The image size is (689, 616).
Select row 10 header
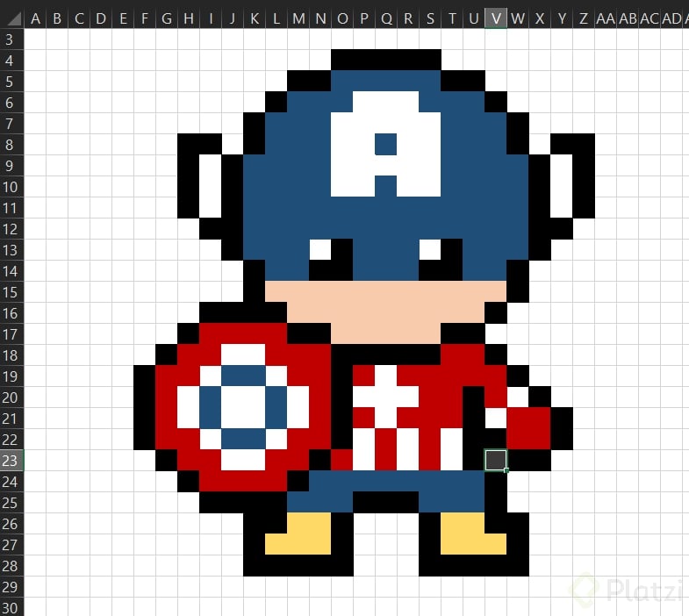12,187
